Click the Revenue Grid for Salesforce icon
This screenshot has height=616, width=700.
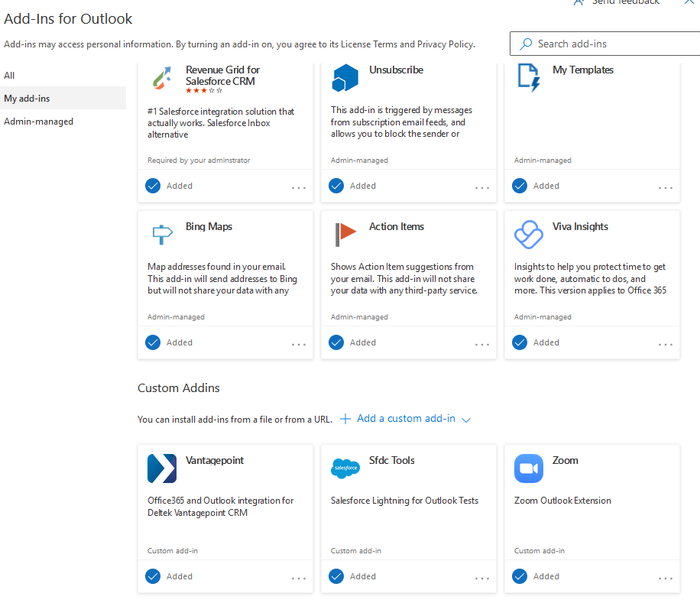[161, 78]
